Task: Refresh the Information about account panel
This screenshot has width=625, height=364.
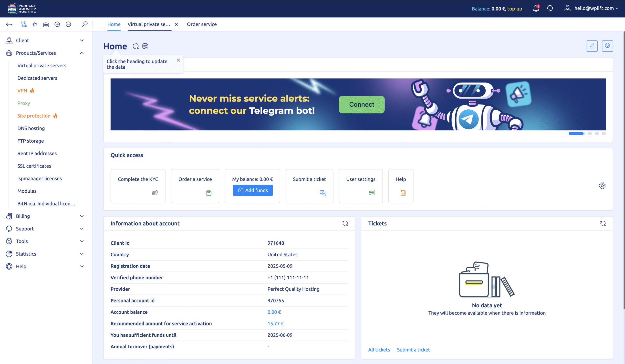Action: pyautogui.click(x=345, y=223)
